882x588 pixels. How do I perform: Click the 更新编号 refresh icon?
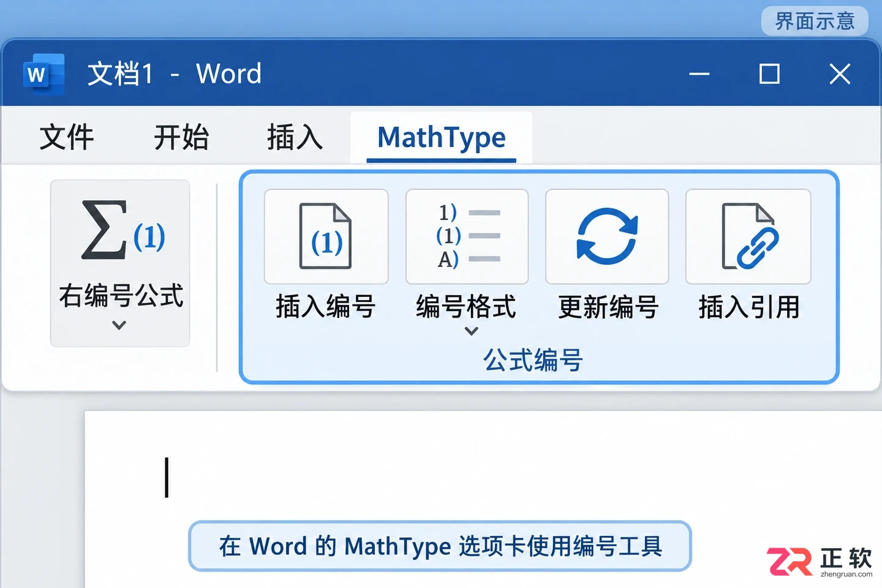coord(607,236)
